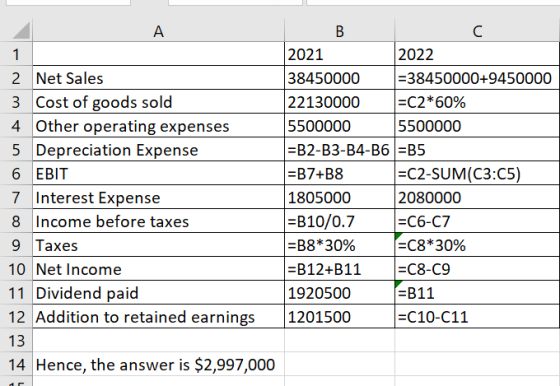The width and height of the screenshot is (560, 386).
Task: Select row 7 header
Action: point(16,198)
